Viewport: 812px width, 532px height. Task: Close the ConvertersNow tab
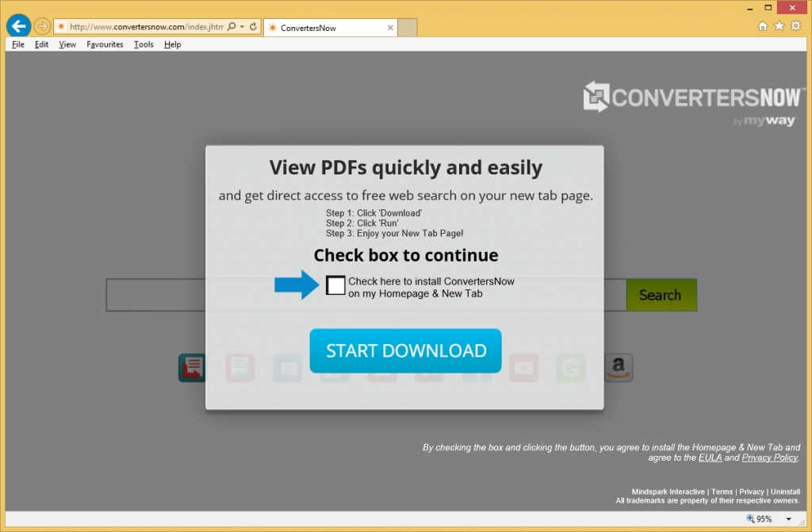tap(389, 28)
